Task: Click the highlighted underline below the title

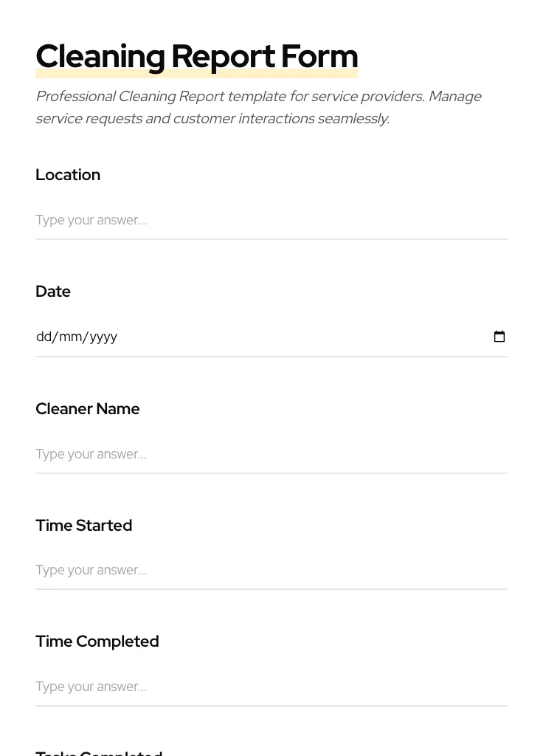Action: tap(196, 73)
